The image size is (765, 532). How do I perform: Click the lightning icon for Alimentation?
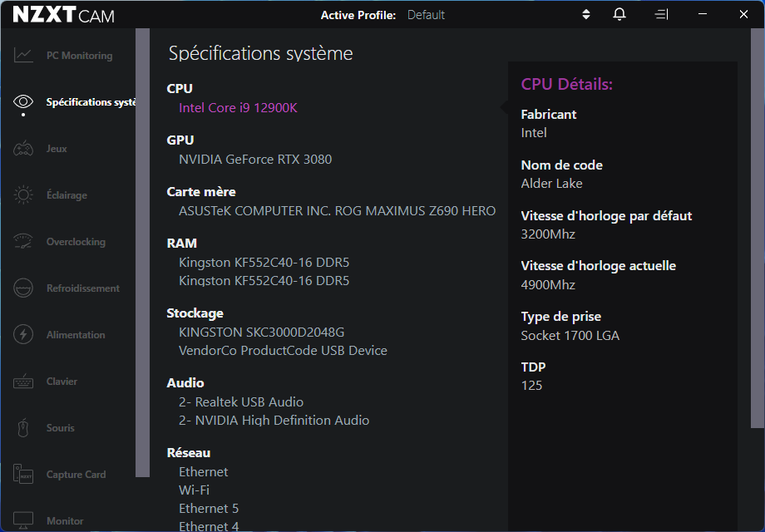coord(23,334)
